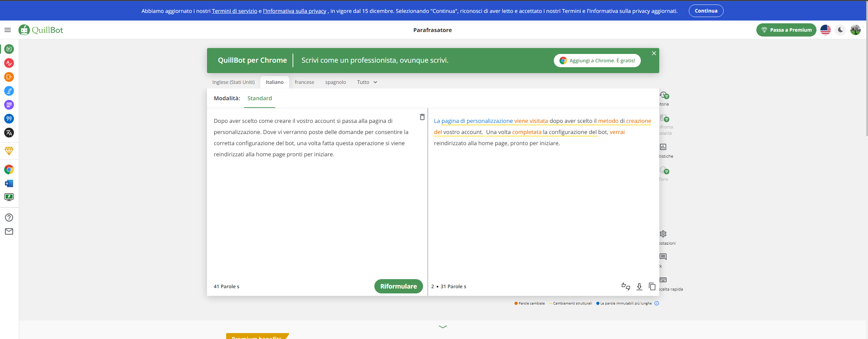Open the hamburger menu

point(8,30)
